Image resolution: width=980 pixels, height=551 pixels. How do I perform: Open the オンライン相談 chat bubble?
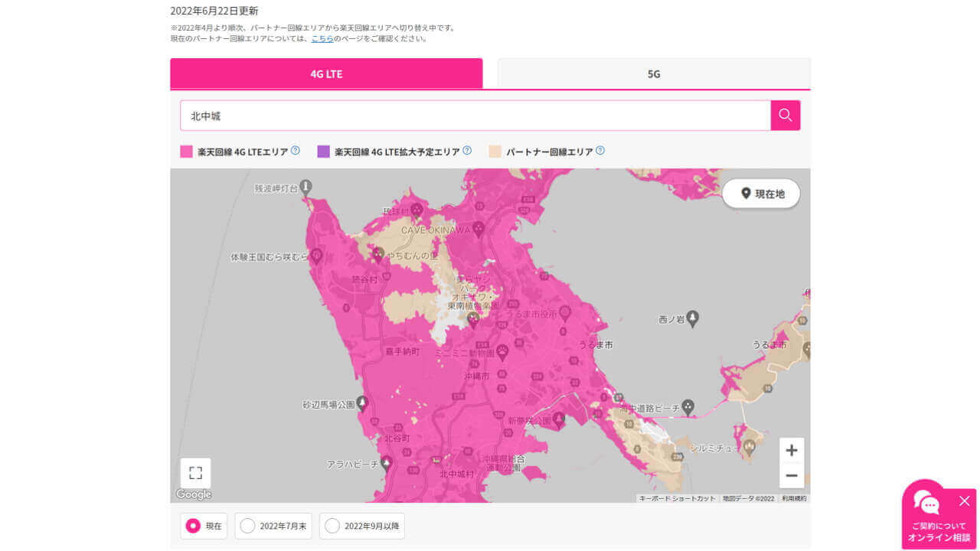927,504
